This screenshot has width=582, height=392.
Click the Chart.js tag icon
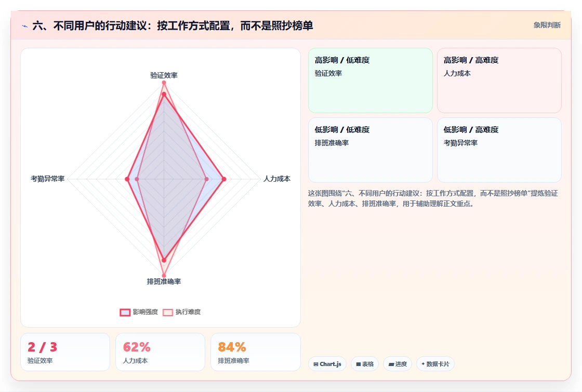(316, 364)
